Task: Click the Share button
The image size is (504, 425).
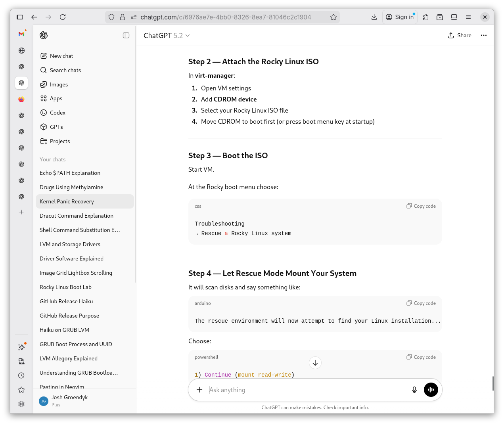Action: coord(460,35)
